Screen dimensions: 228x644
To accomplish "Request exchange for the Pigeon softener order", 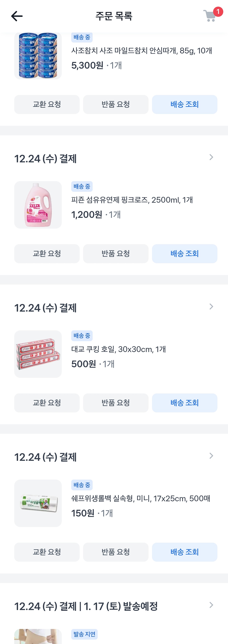I will (47, 254).
